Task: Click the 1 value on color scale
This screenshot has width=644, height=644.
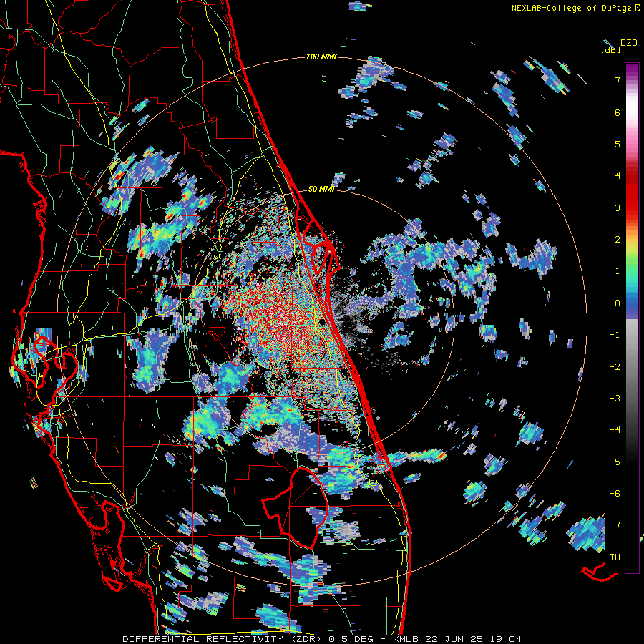Action: 618,271
